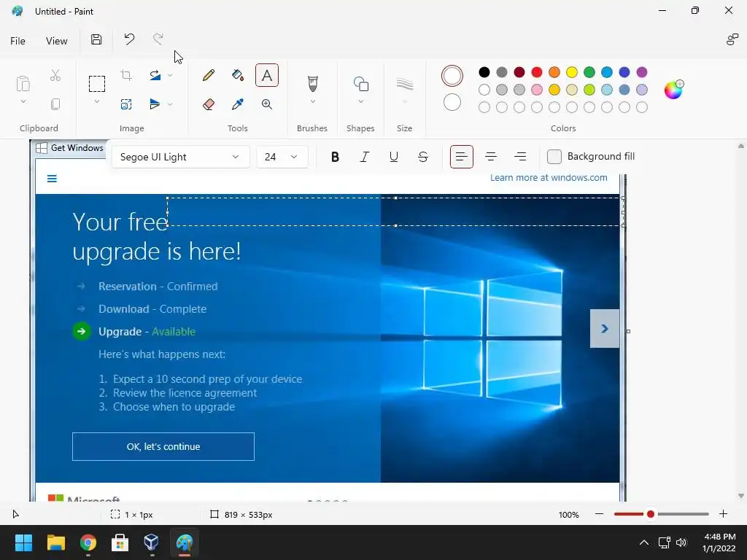Click the next slide arrow in image
Screen dimensions: 747x560
[605, 329]
